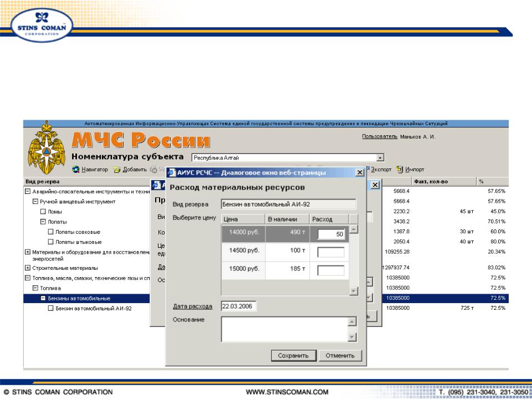Click the Цена column header
The height and width of the screenshot is (399, 532).
click(243, 219)
